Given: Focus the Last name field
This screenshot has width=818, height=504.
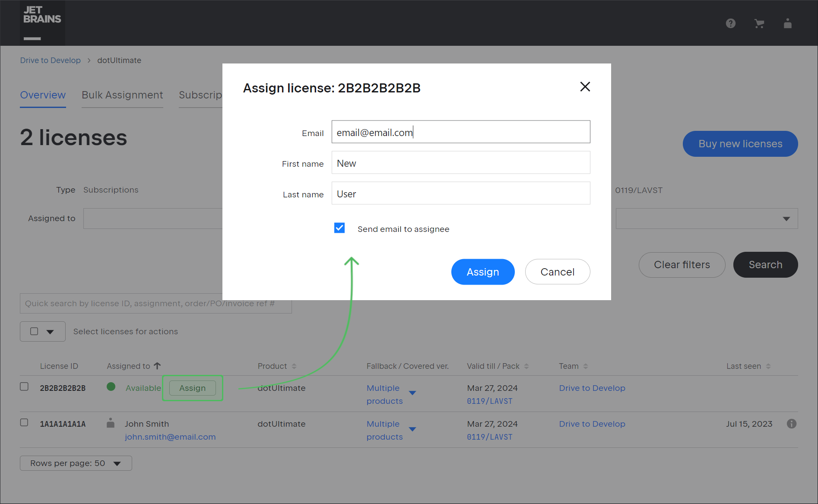Looking at the screenshot, I should pyautogui.click(x=461, y=193).
